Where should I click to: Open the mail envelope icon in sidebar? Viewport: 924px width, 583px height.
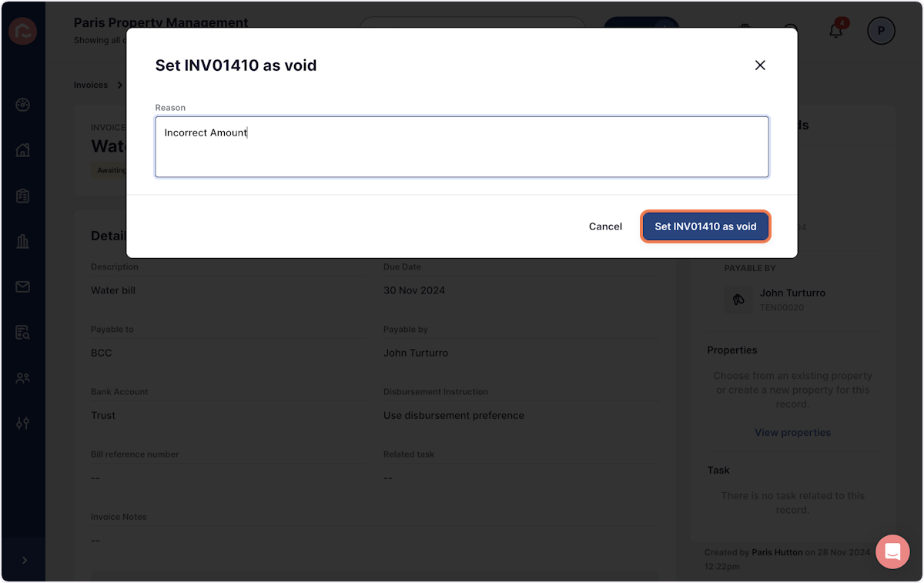[22, 287]
